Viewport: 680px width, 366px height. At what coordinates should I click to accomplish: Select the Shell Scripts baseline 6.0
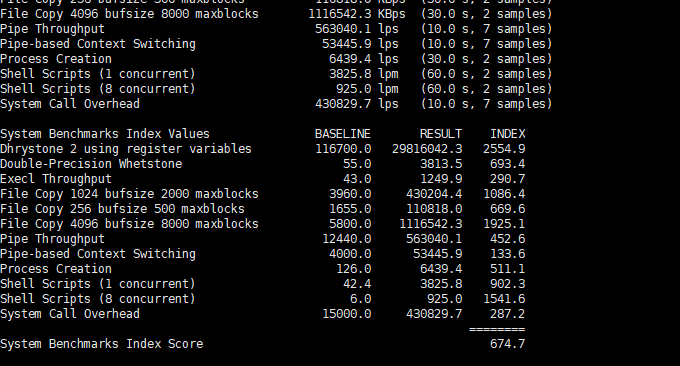360,299
